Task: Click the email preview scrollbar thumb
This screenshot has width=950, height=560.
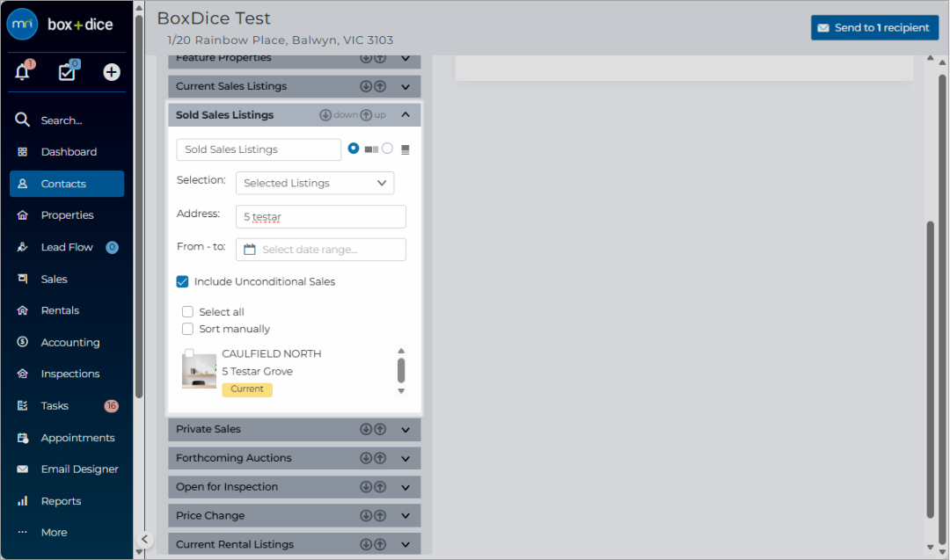Action: [x=930, y=370]
